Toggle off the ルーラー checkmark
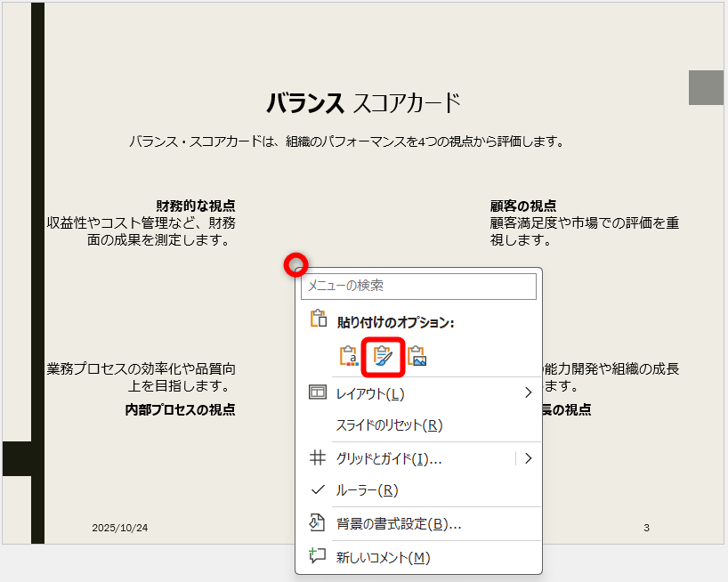This screenshot has width=728, height=582. tap(317, 489)
